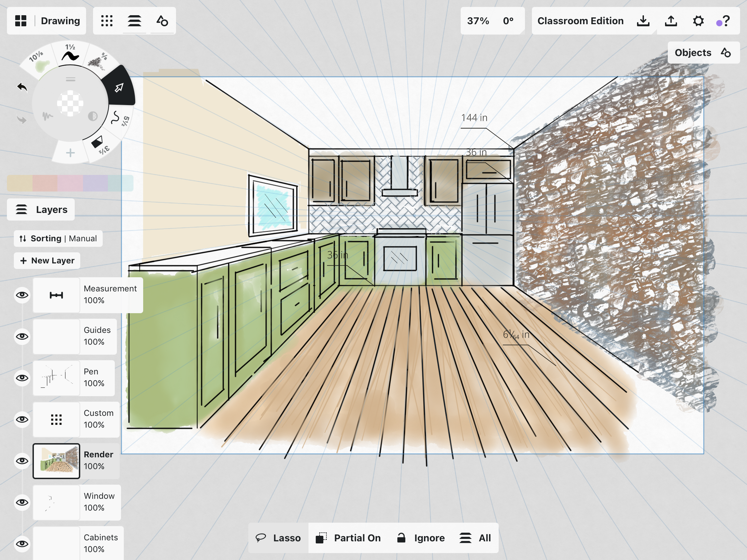Select the selection arrow tool
This screenshot has width=747, height=560.
pyautogui.click(x=119, y=88)
